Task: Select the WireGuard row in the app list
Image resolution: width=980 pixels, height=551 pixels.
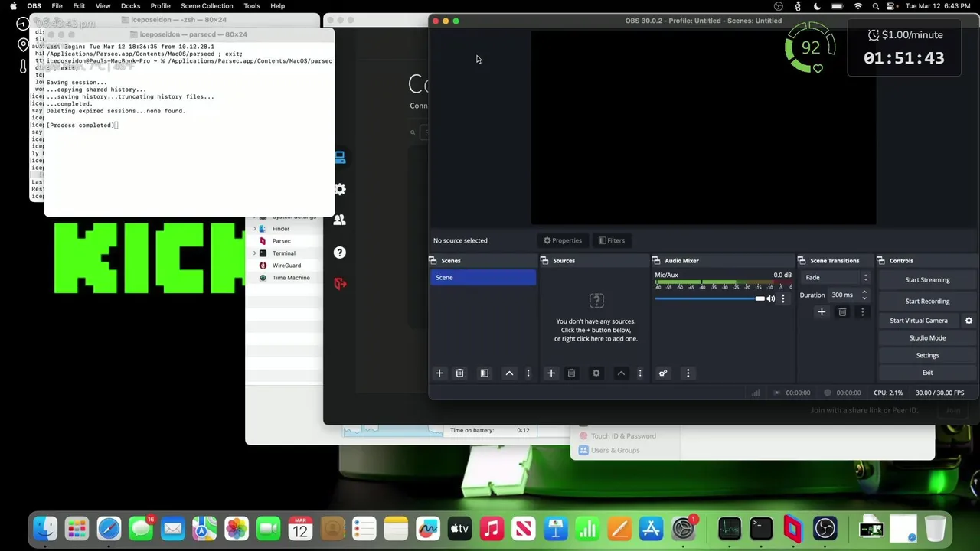Action: (284, 266)
